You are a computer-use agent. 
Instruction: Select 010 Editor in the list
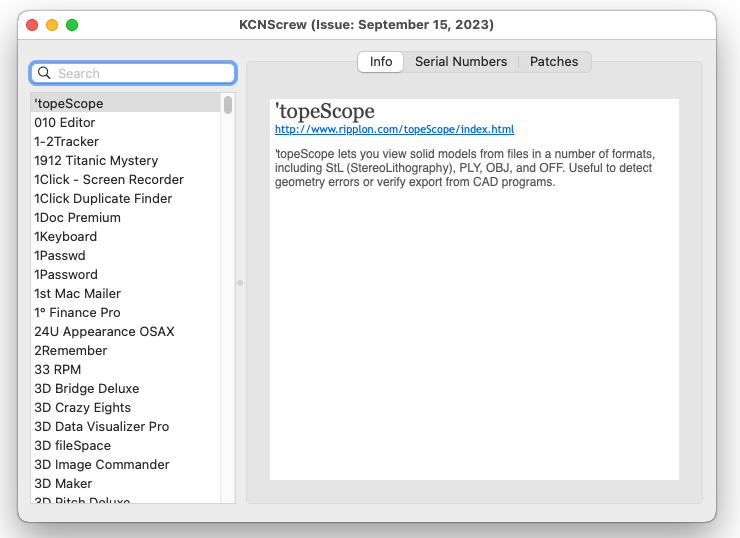[126, 123]
